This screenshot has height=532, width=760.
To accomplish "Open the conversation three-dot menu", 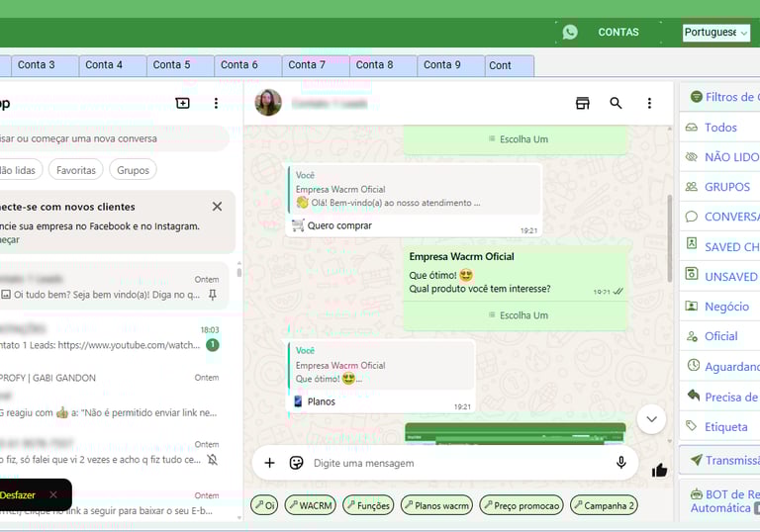I will point(649,103).
